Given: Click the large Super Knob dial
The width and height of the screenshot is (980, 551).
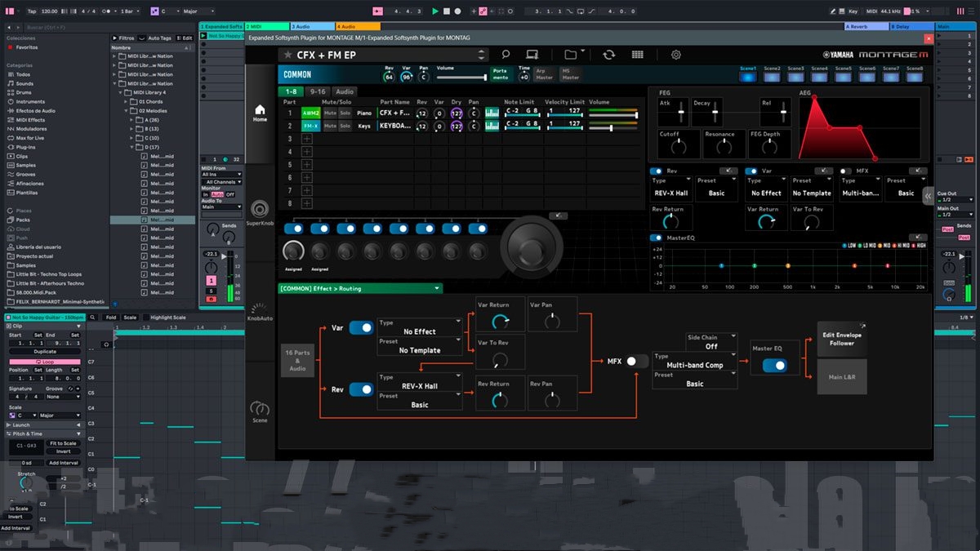Looking at the screenshot, I should [532, 246].
